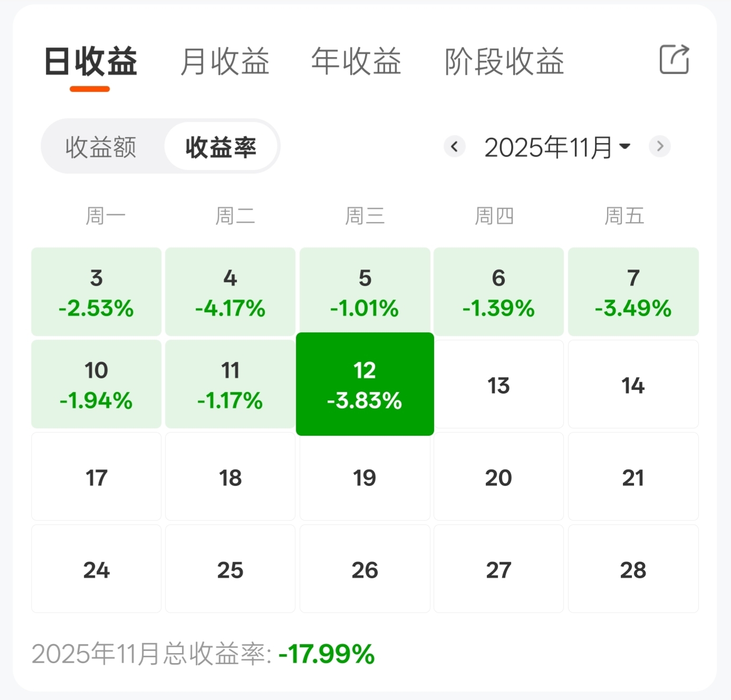This screenshot has width=731, height=700.
Task: Tap the share icon in top right
Action: [x=675, y=59]
